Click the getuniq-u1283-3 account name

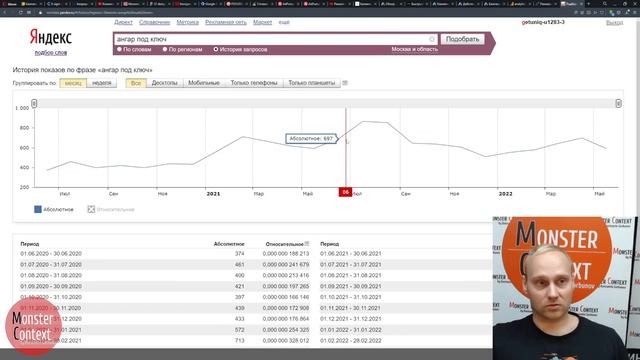[x=543, y=22]
